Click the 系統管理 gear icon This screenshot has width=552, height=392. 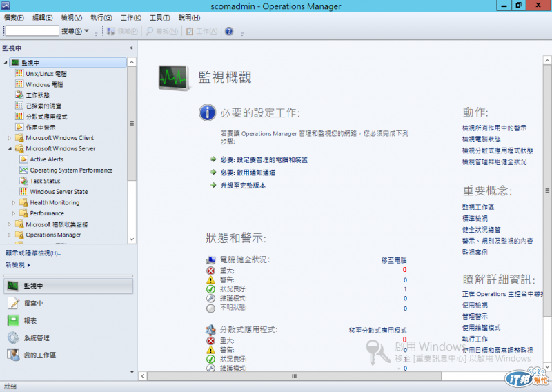coord(13,337)
